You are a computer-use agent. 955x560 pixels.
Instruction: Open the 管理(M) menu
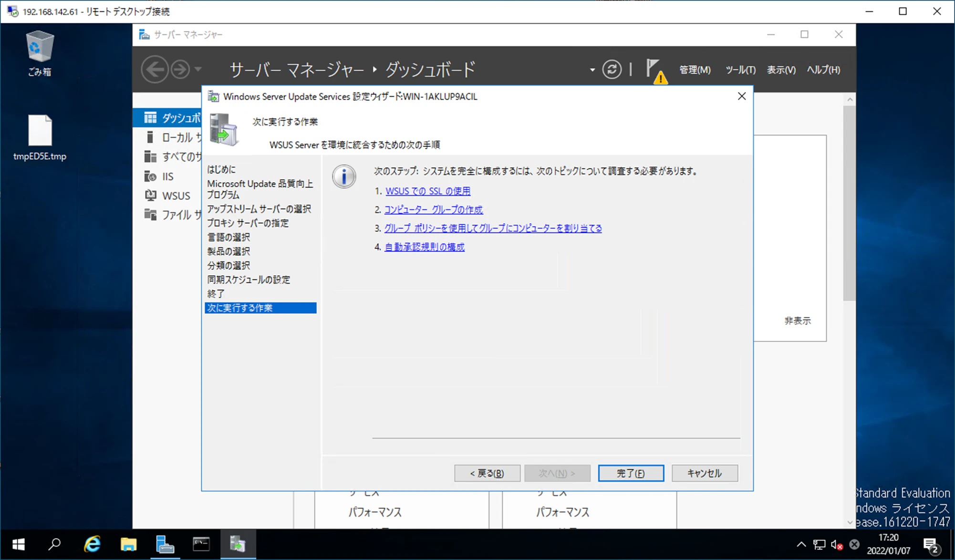695,70
